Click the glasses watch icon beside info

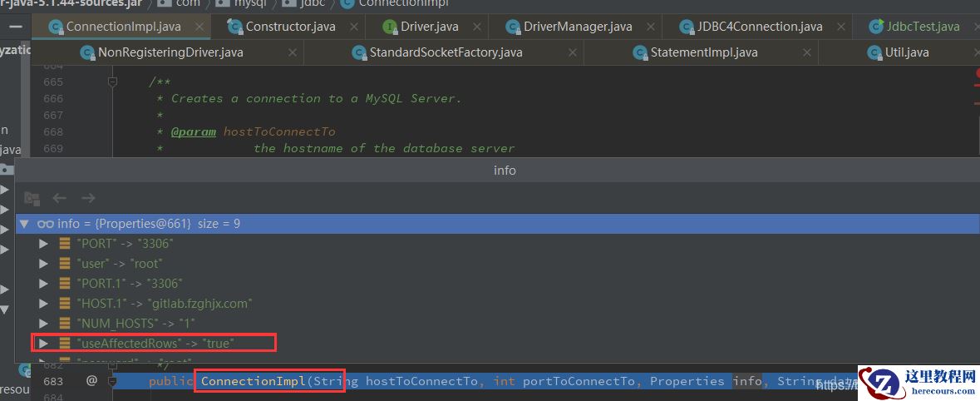(x=46, y=223)
